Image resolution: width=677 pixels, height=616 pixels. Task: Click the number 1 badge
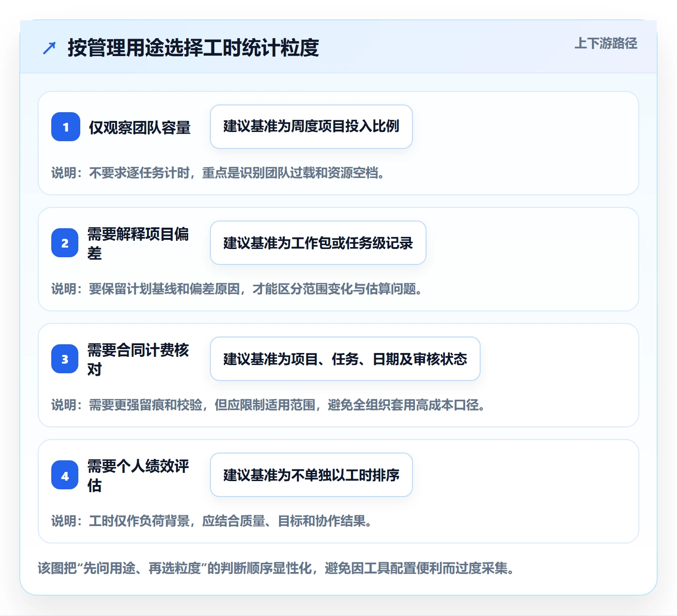coord(66,127)
